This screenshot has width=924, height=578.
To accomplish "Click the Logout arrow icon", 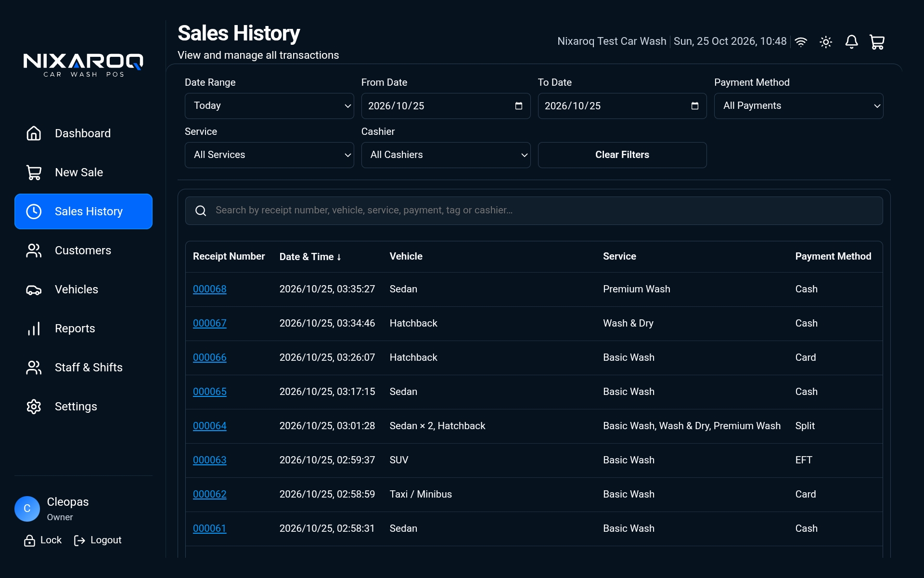I will tap(79, 540).
